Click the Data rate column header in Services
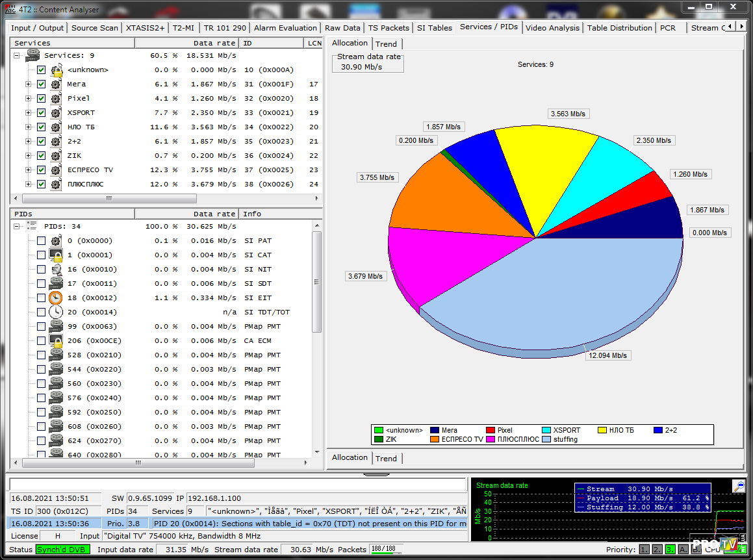Image resolution: width=753 pixels, height=560 pixels. pos(214,43)
